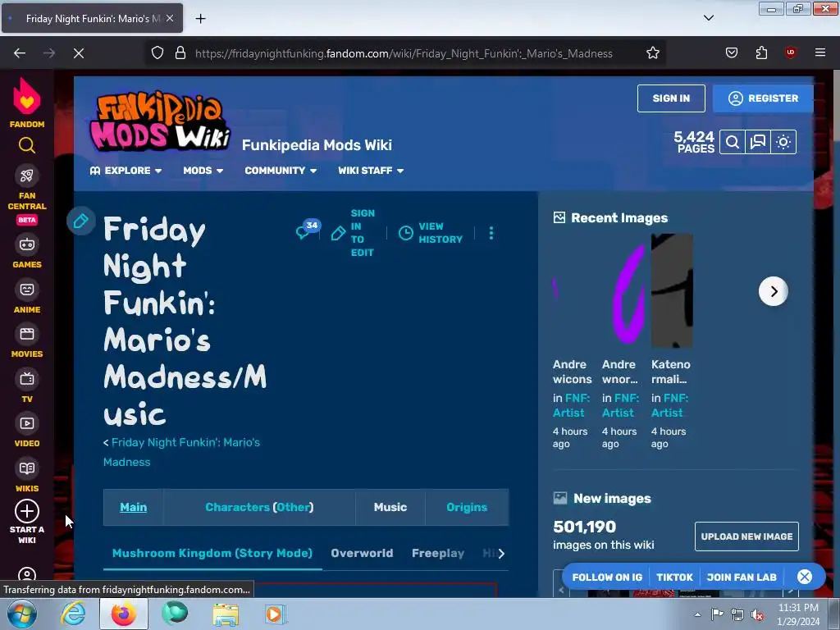The height and width of the screenshot is (630, 840).
Task: Open the TikTok link
Action: (674, 577)
